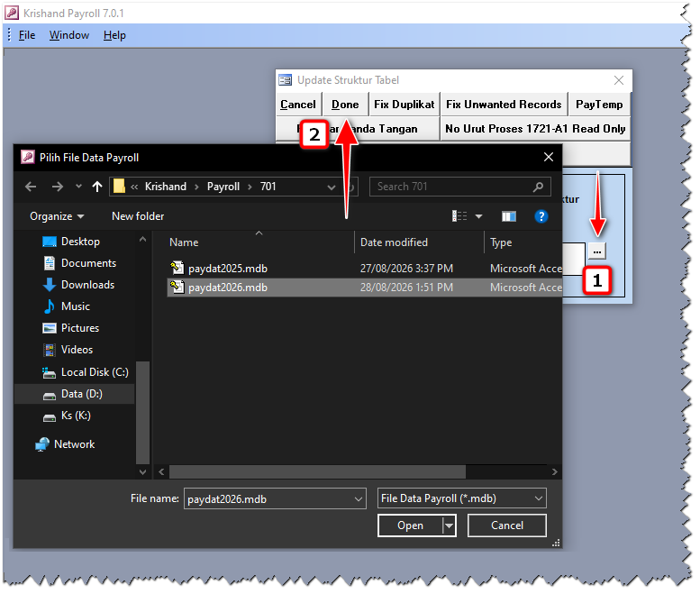The height and width of the screenshot is (594, 700).
Task: Click the 701 breadcrumb segment
Action: tap(268, 187)
